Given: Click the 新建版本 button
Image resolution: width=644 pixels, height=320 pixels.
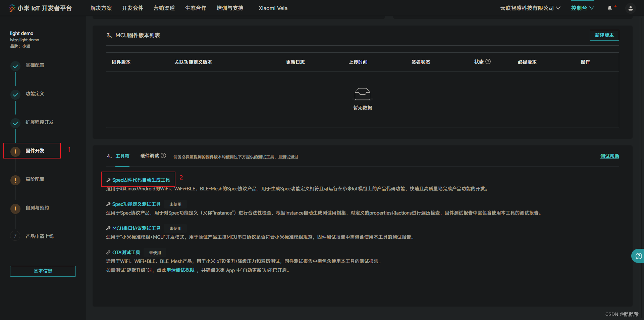Looking at the screenshot, I should click(x=604, y=35).
